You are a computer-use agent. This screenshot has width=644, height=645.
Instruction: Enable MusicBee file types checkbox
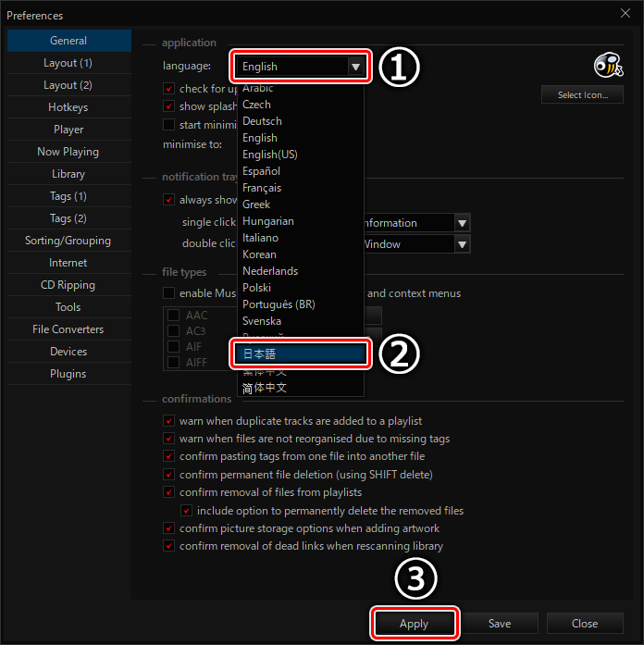pos(168,292)
